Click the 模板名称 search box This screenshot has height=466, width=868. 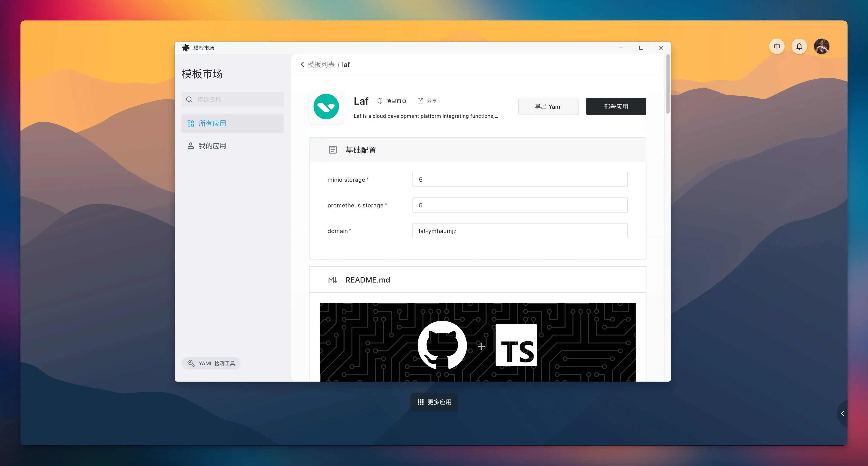point(232,99)
